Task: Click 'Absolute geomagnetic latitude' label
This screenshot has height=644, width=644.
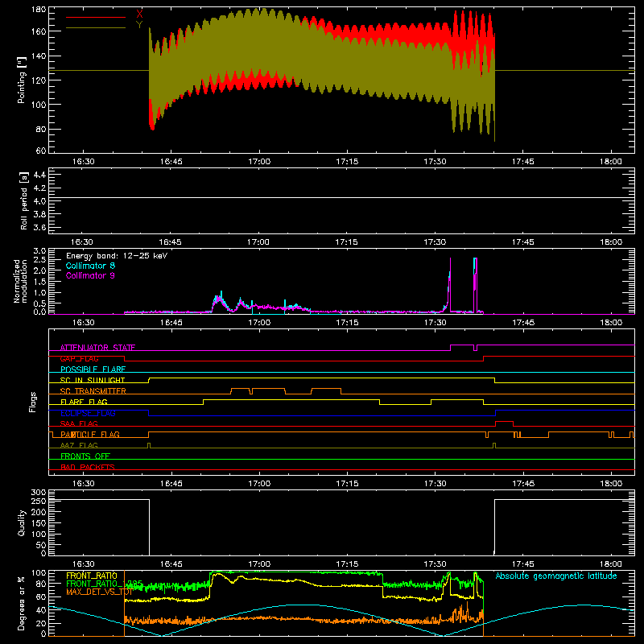Action: (556, 576)
